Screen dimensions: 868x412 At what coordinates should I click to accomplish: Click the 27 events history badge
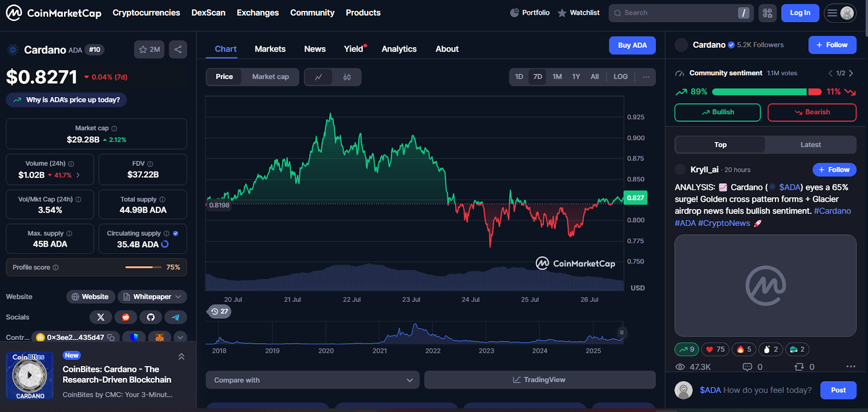click(x=220, y=311)
